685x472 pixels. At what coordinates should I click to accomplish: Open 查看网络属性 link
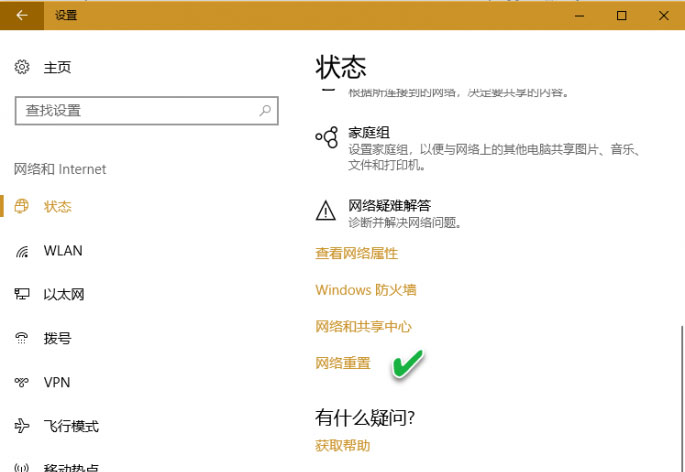coord(356,253)
